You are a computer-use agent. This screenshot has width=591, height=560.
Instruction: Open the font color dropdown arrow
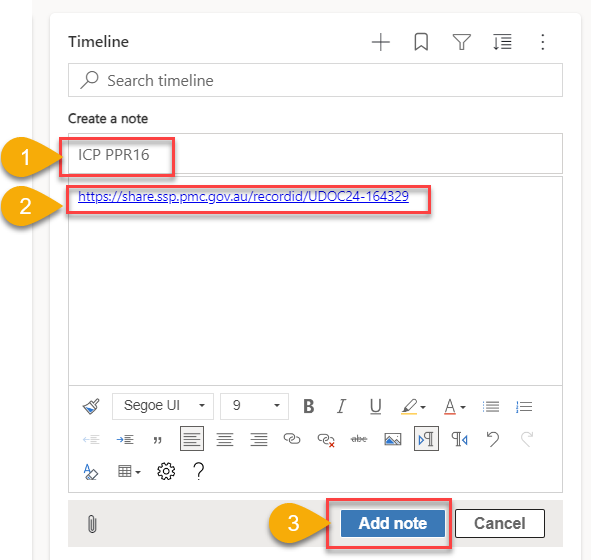(x=463, y=407)
